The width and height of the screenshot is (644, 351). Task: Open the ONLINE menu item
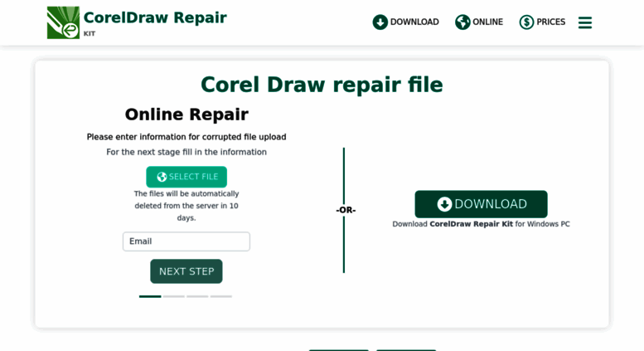[479, 22]
